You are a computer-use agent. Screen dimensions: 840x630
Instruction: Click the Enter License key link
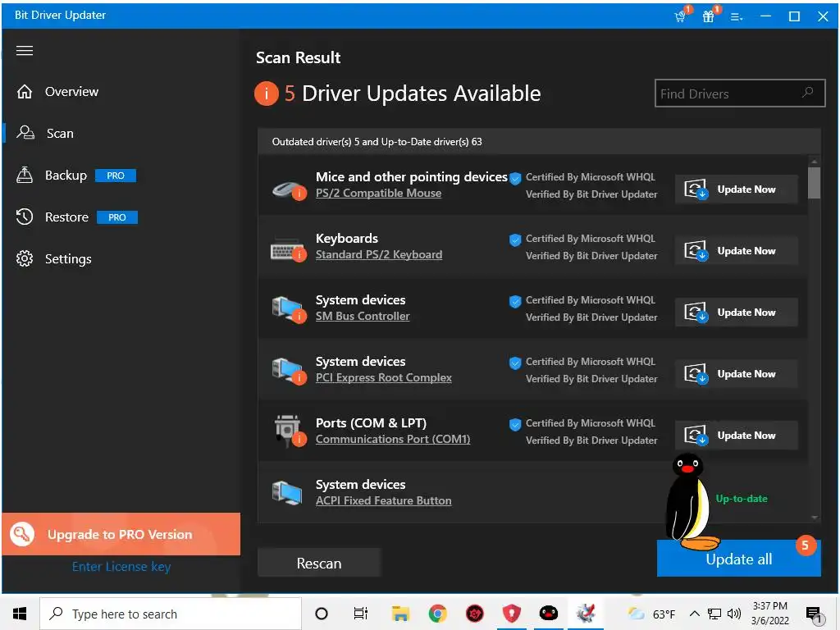121,567
